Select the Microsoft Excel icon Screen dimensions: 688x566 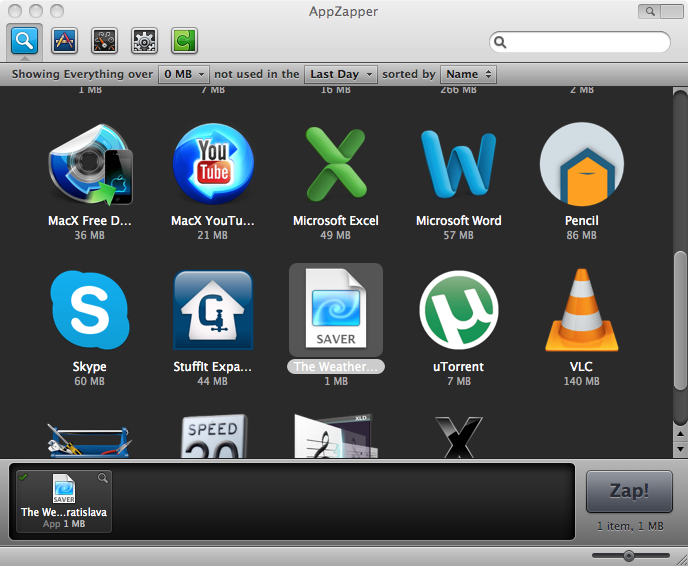point(336,163)
